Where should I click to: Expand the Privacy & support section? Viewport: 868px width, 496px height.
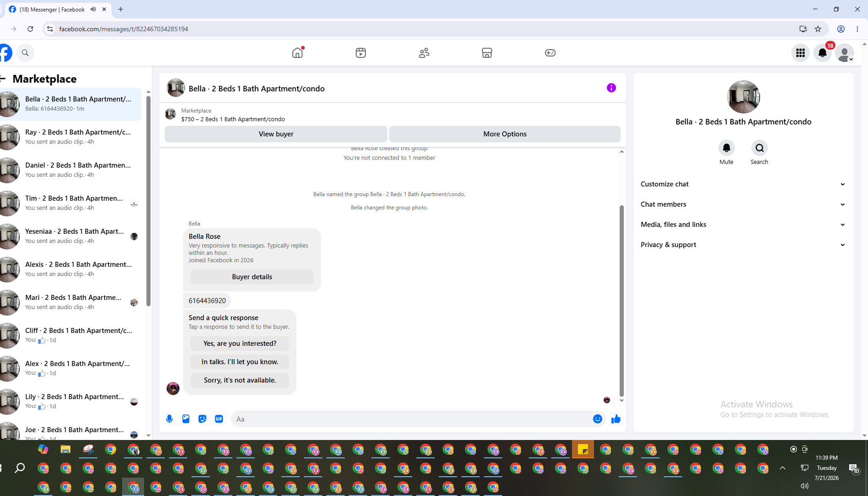(743, 245)
